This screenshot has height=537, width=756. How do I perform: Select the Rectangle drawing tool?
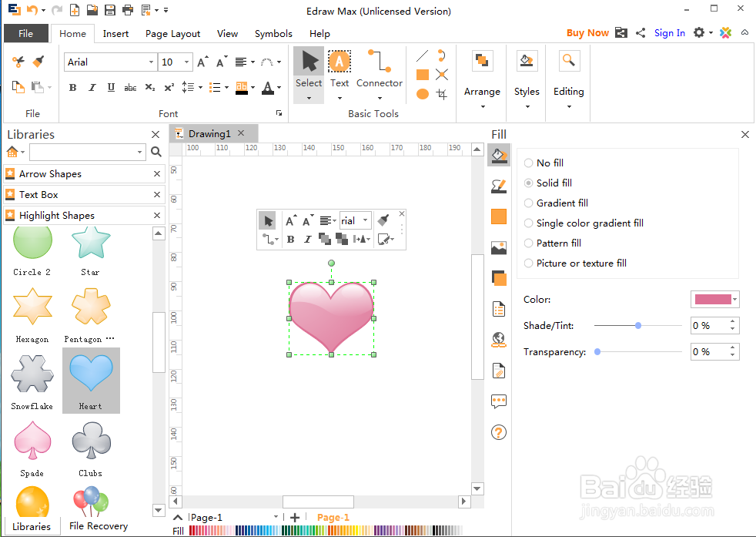tap(423, 74)
